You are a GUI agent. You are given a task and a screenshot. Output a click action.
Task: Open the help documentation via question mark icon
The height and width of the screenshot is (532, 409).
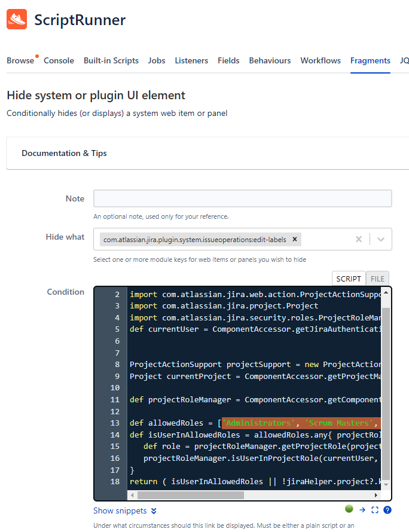click(387, 509)
